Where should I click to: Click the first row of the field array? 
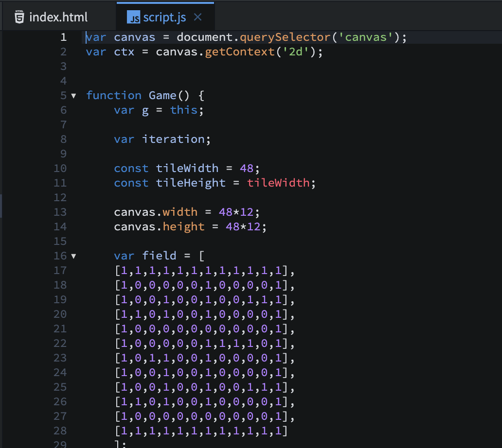(x=202, y=270)
